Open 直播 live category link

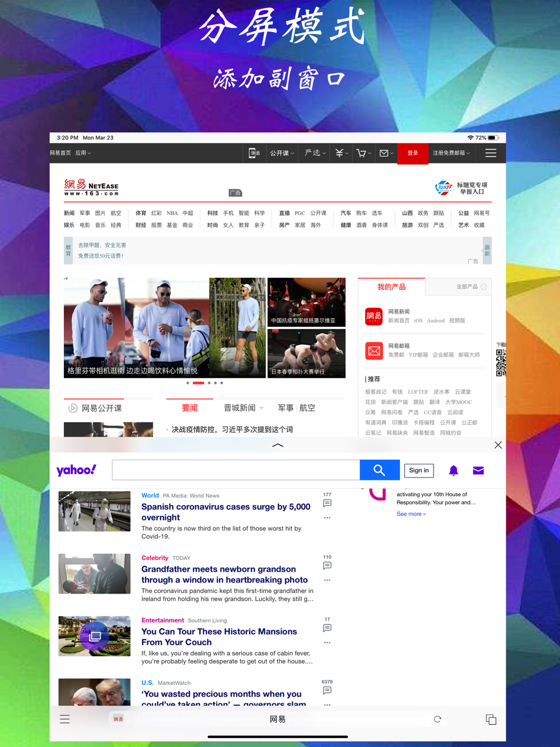tap(284, 213)
